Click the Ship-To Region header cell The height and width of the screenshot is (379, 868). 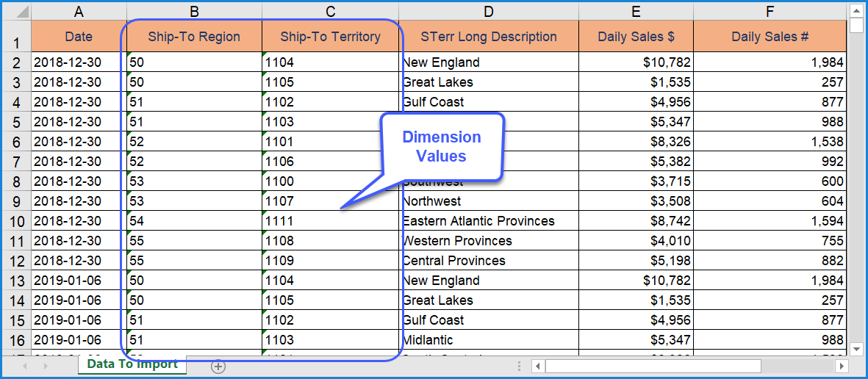point(194,37)
